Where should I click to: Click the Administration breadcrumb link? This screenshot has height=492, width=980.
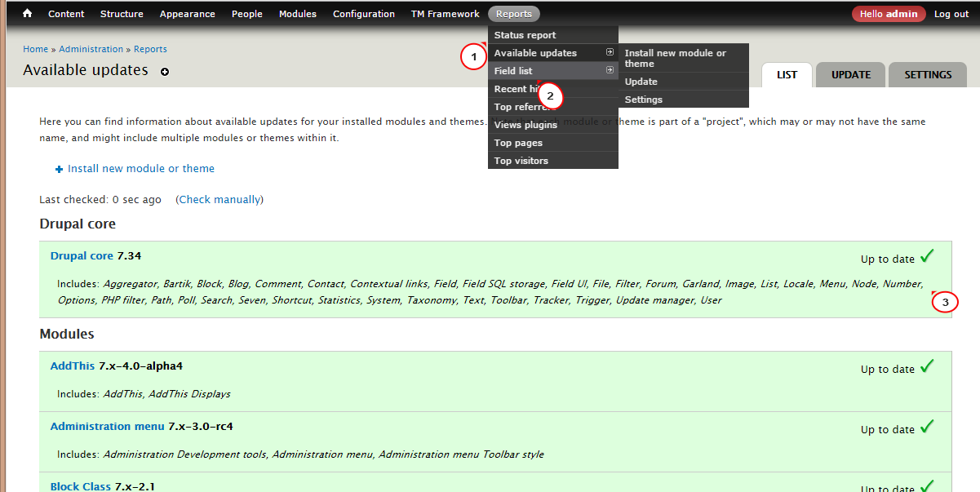point(91,49)
